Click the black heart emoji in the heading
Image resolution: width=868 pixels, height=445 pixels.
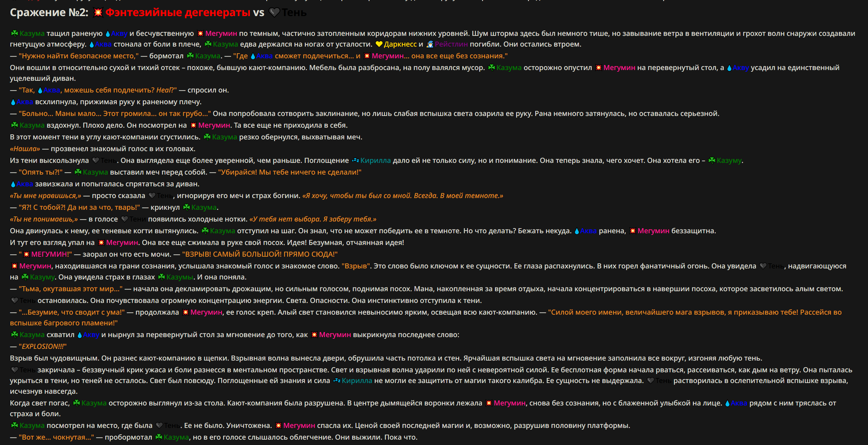pyautogui.click(x=274, y=12)
